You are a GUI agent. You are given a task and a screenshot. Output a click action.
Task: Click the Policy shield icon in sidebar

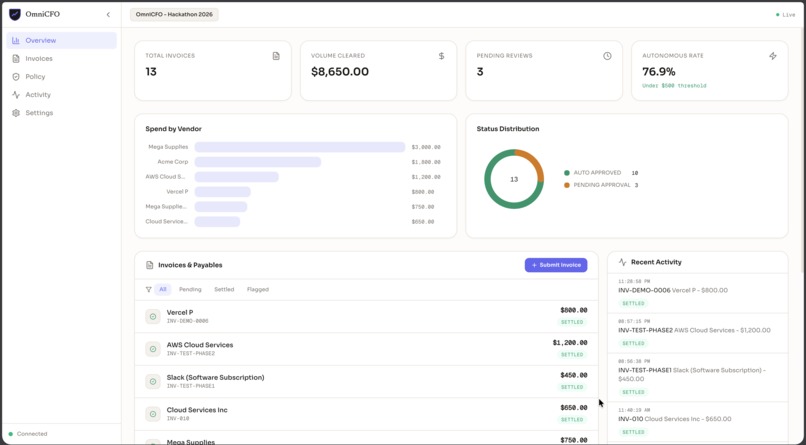pyautogui.click(x=16, y=77)
